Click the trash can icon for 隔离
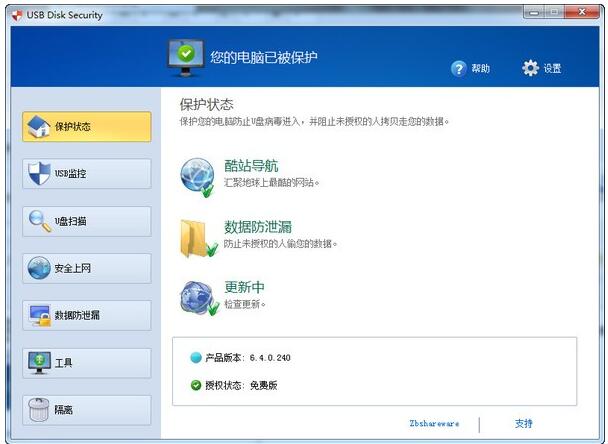The image size is (608, 444). click(x=39, y=409)
